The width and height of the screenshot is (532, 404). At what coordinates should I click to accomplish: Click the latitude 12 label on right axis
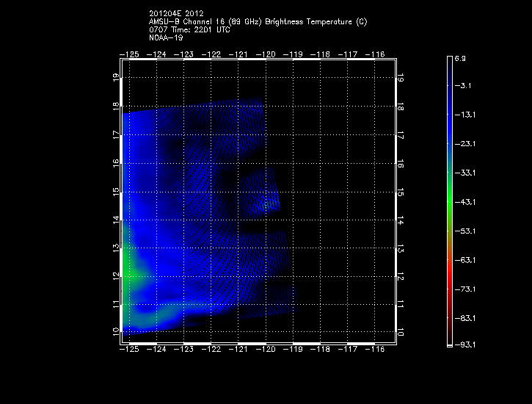(x=401, y=277)
